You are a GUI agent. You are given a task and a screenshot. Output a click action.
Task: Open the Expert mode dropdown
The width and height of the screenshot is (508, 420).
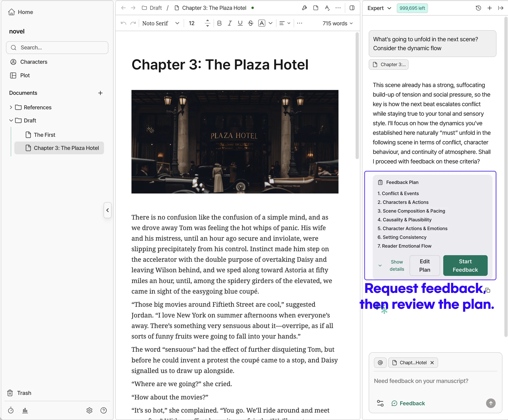point(379,8)
